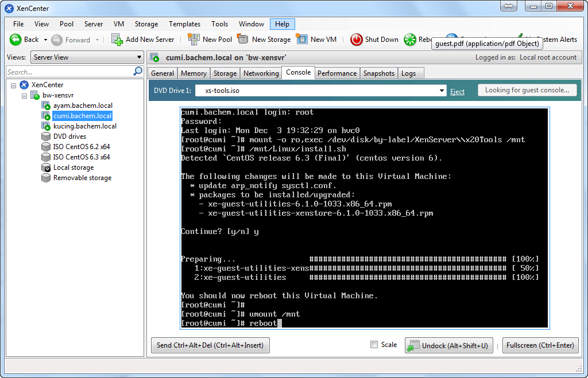Screen dimensions: 588x378
Task: Open the View menu
Action: point(41,24)
